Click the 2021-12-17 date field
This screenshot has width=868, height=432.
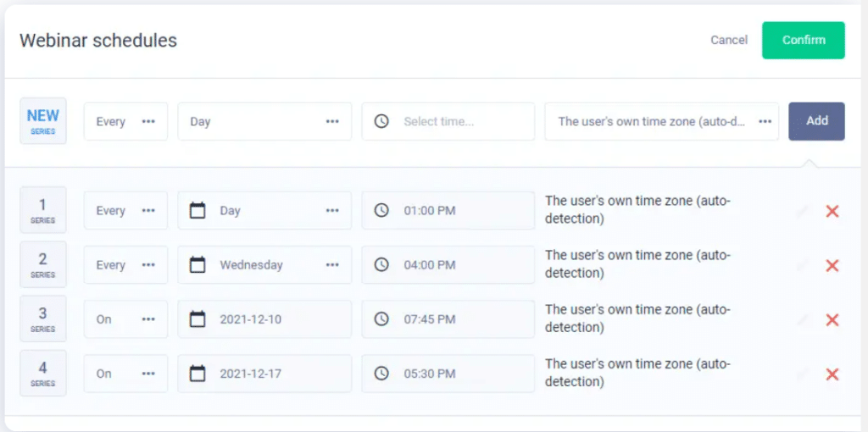[x=264, y=374]
